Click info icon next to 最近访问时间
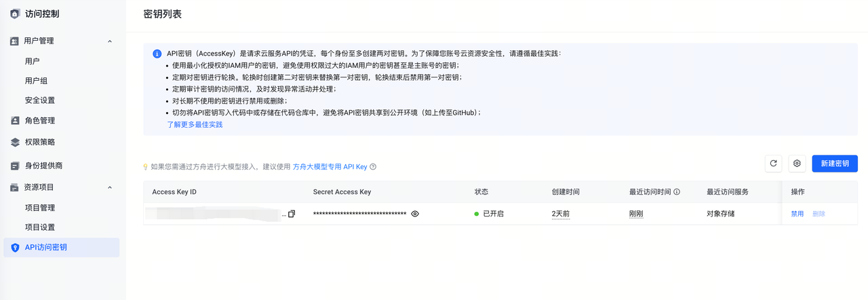The image size is (868, 300). 677,192
